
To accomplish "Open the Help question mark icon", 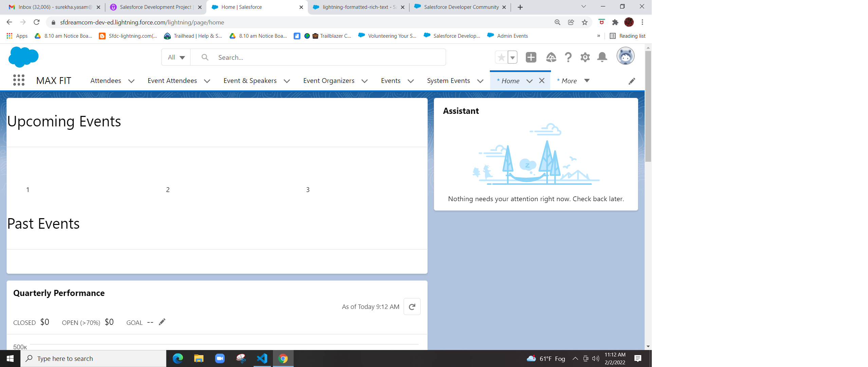I will [x=568, y=57].
